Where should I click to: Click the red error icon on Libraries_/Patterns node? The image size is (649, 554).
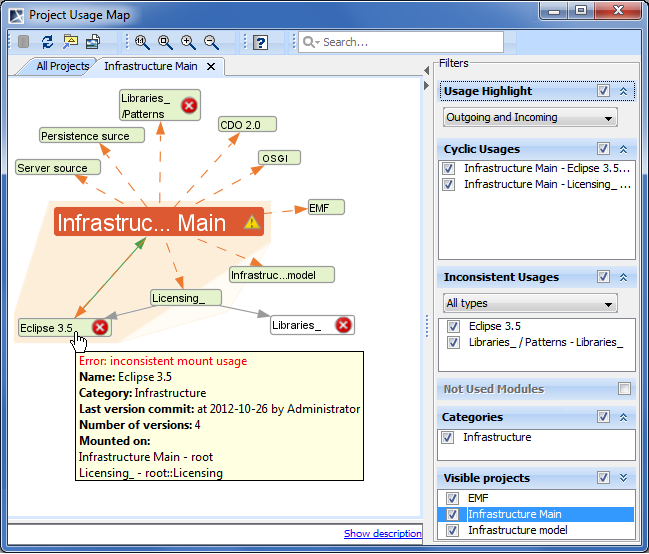(189, 106)
